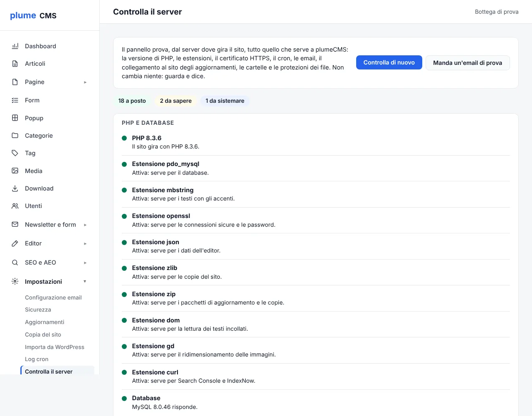Click the 18 a posto badge

click(x=132, y=101)
